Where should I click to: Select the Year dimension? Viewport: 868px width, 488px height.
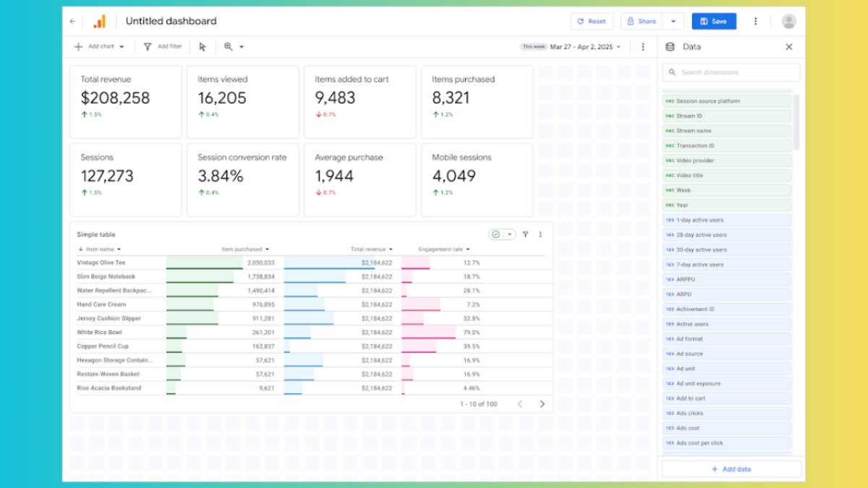click(x=727, y=205)
